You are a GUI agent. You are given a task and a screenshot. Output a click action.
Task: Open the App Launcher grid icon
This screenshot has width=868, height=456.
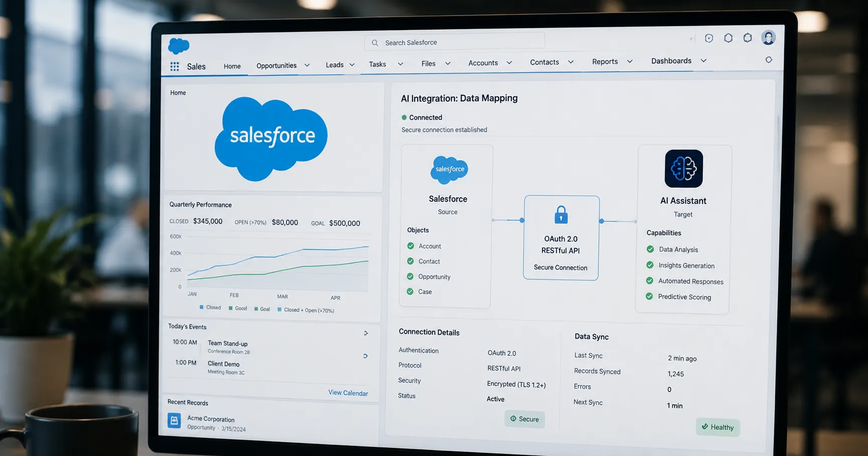pos(175,66)
